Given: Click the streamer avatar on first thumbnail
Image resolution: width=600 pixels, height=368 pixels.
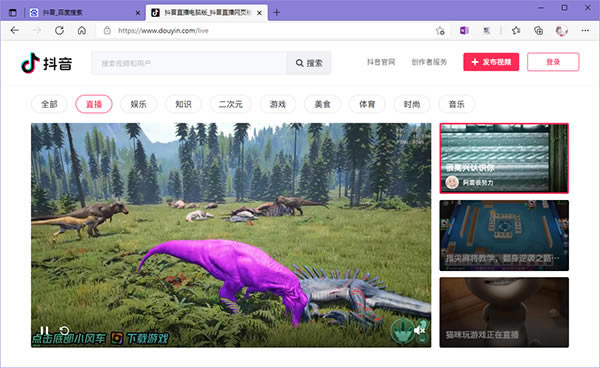Looking at the screenshot, I should tap(452, 182).
